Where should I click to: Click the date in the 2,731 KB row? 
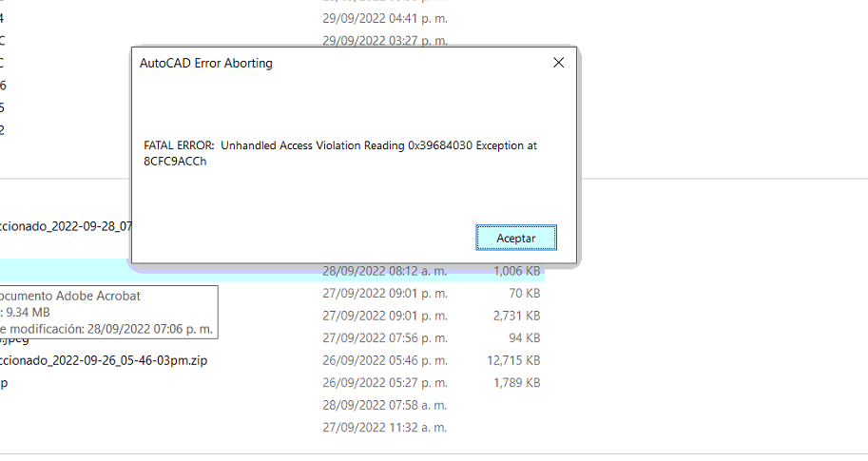385,316
